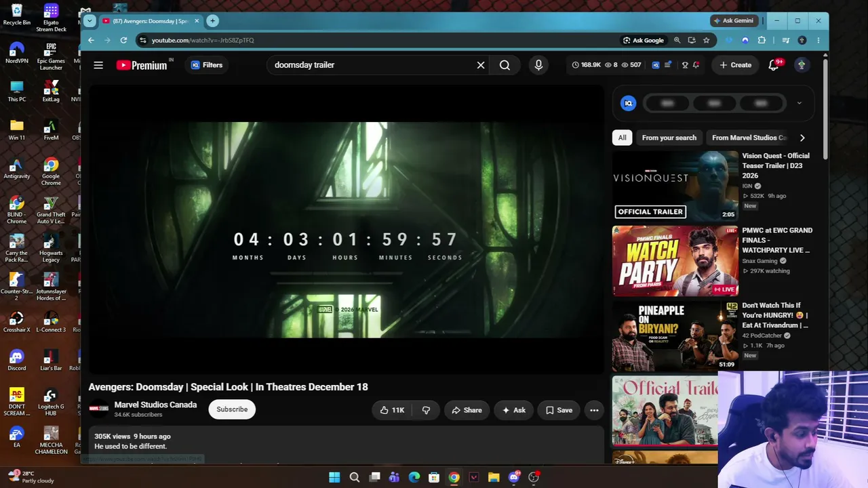Click the 168.9K clock stat

[587, 65]
